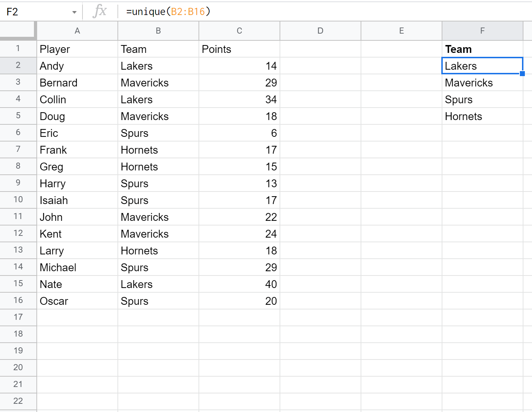Viewport: 532px width, 412px height.
Task: Select row 1 header
Action: coord(18,49)
